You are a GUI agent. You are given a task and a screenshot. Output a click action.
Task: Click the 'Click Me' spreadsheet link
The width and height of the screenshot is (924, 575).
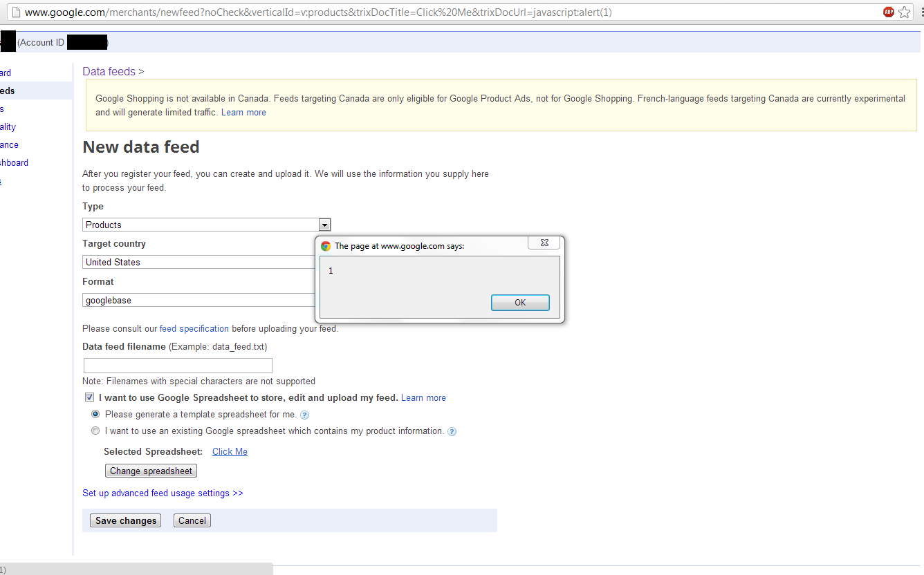click(x=230, y=451)
